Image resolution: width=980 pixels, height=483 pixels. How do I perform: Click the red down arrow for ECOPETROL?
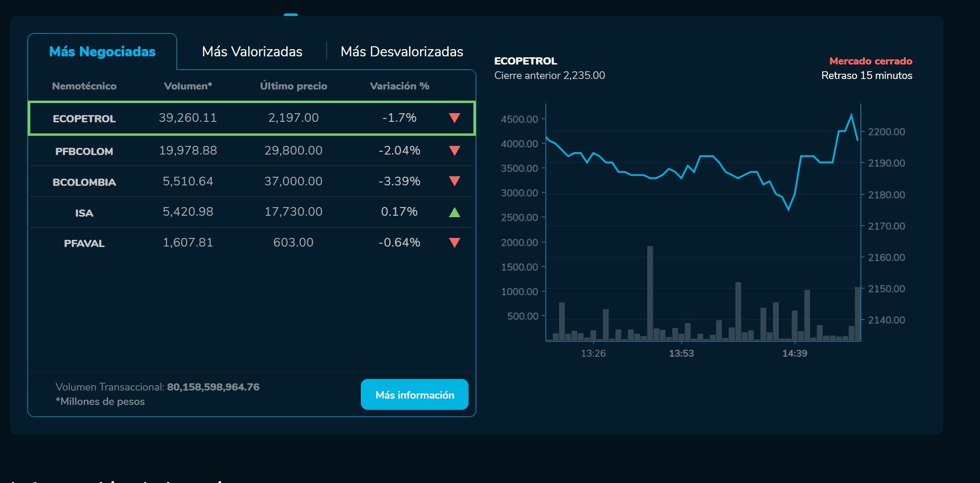pos(454,118)
